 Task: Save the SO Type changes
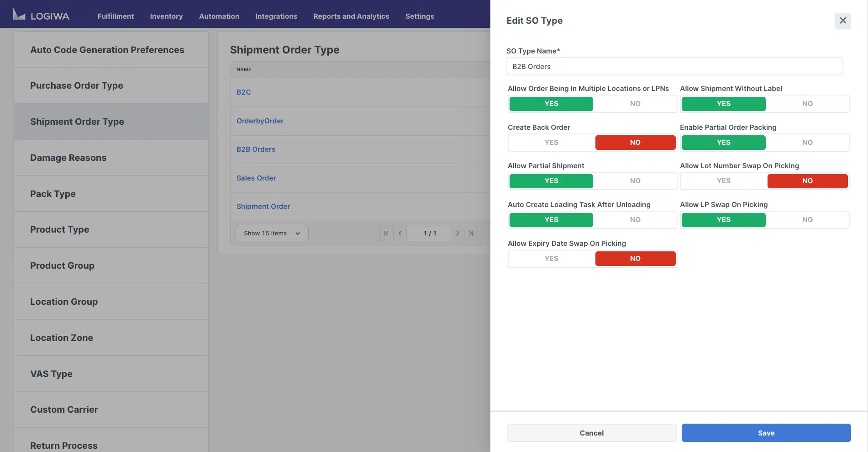coord(766,433)
